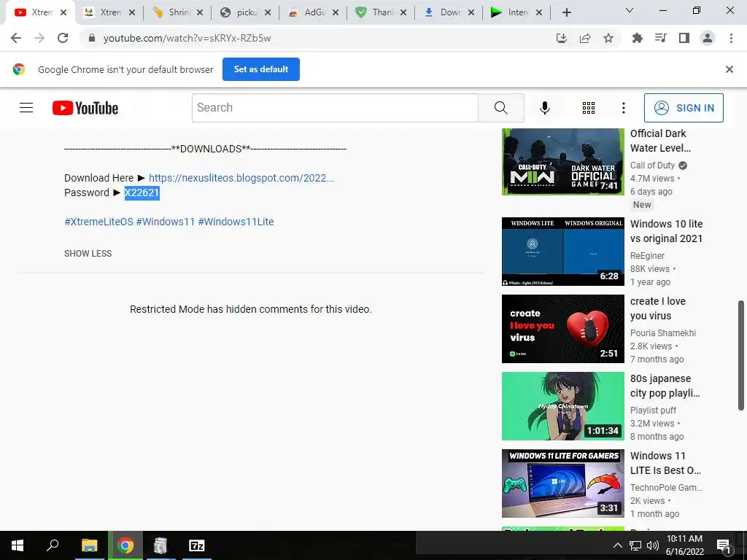Focus the YouTube Search field

(x=335, y=108)
